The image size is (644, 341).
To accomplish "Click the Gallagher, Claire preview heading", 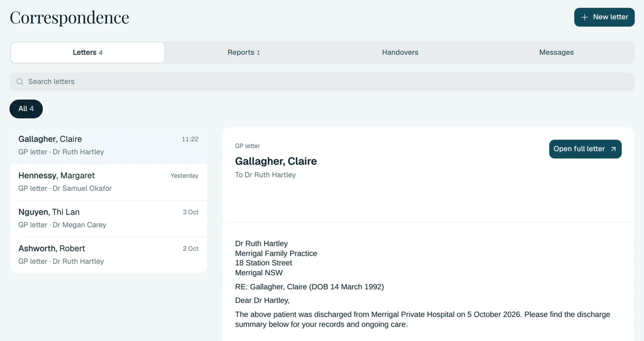I will (276, 161).
